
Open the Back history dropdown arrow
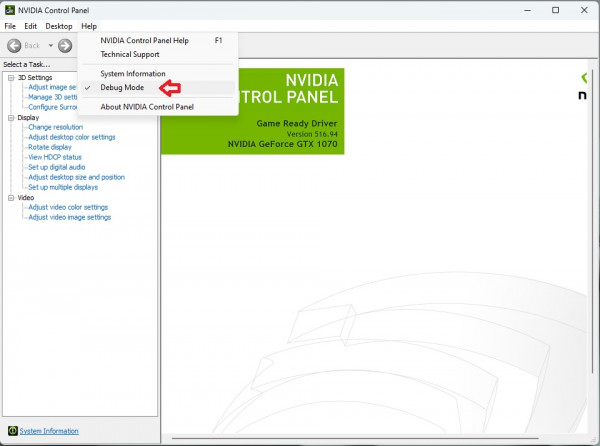[50, 45]
